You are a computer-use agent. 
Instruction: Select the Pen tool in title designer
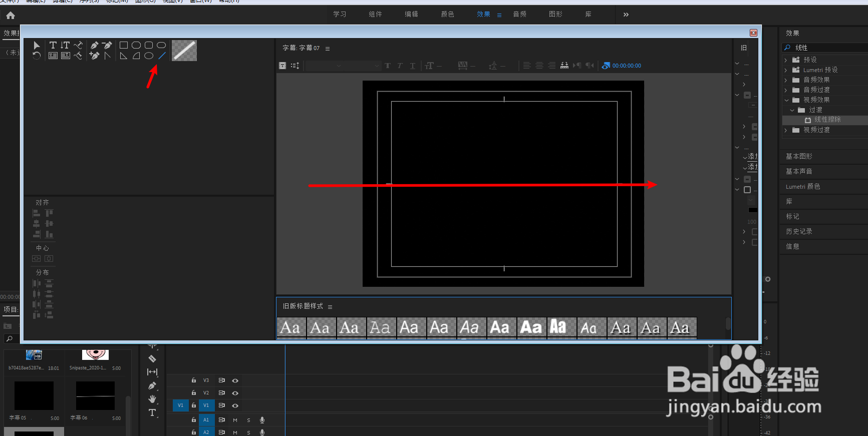point(94,45)
